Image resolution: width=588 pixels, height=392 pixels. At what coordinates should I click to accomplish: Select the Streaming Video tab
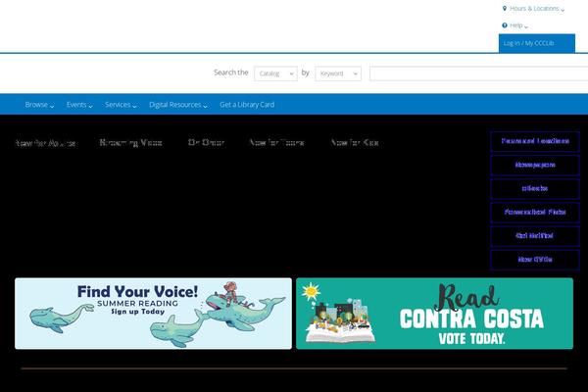point(131,142)
